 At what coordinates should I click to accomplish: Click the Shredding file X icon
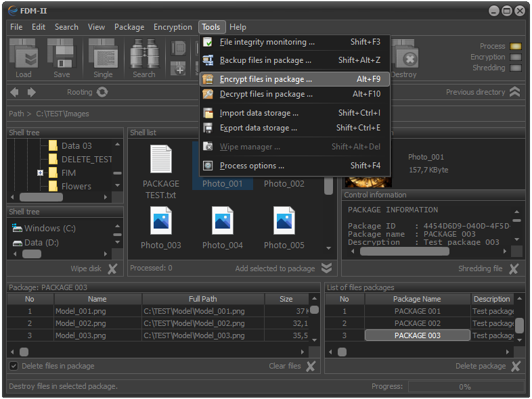(x=514, y=269)
